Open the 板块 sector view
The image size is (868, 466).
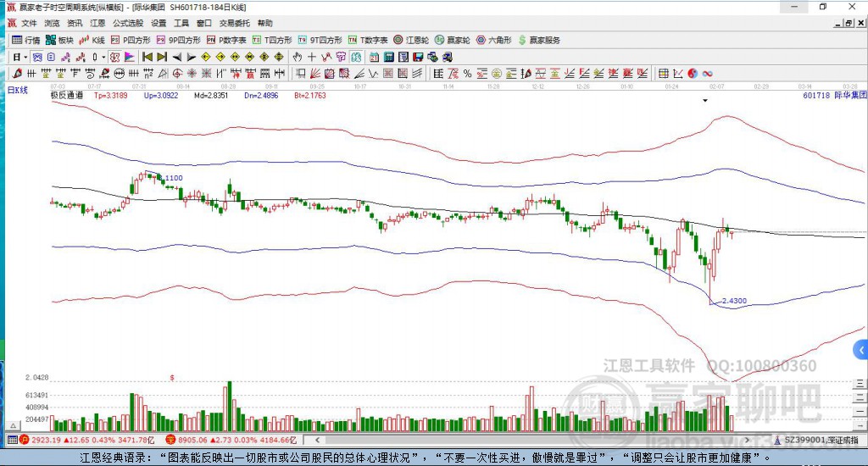(x=59, y=40)
